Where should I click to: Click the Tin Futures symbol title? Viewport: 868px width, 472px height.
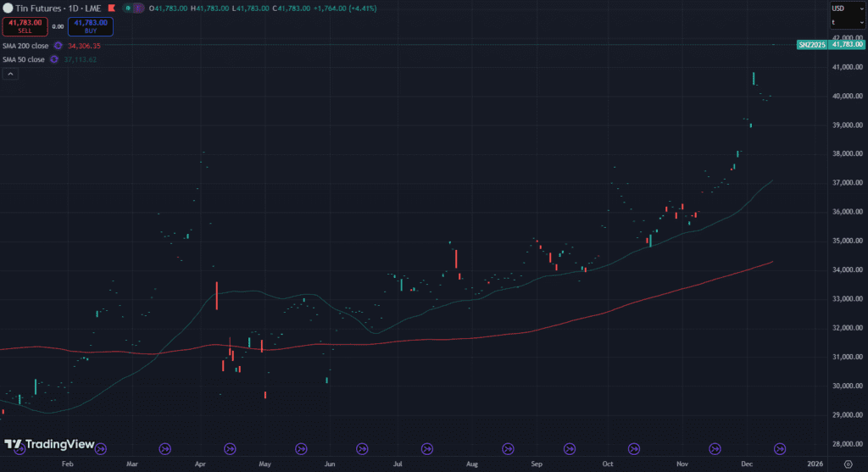39,8
